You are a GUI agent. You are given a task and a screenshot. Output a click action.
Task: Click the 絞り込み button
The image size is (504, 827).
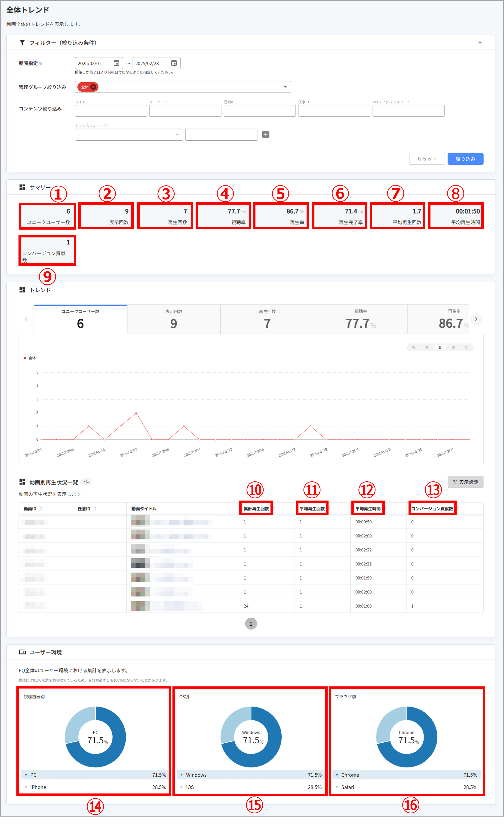point(465,159)
